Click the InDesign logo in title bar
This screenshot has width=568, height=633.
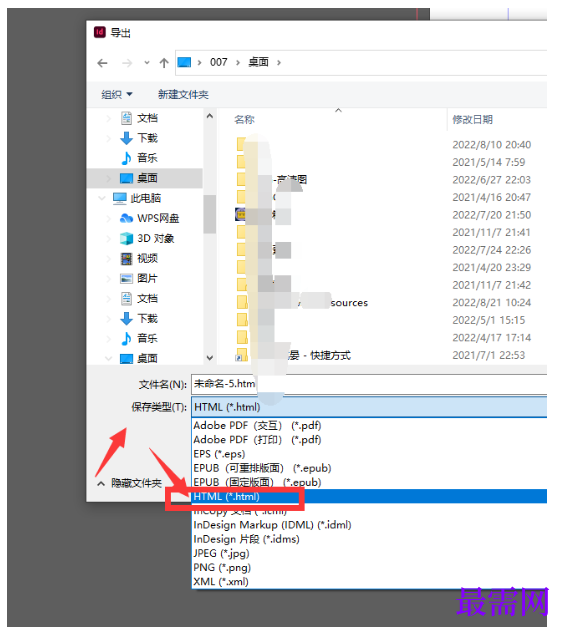(99, 32)
